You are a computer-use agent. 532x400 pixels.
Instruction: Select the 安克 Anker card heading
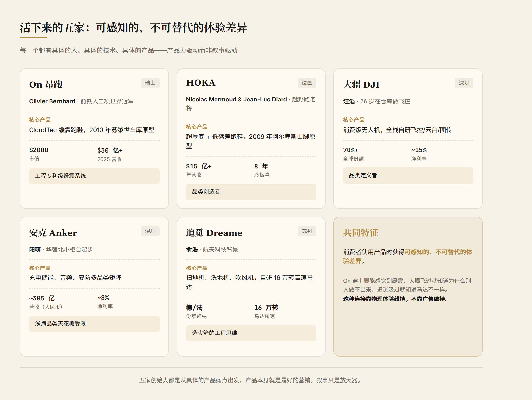[x=53, y=233]
